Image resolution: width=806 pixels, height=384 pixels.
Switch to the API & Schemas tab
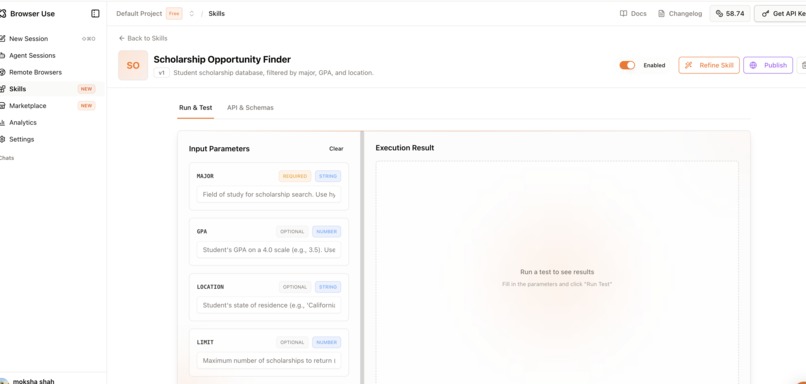pyautogui.click(x=250, y=108)
